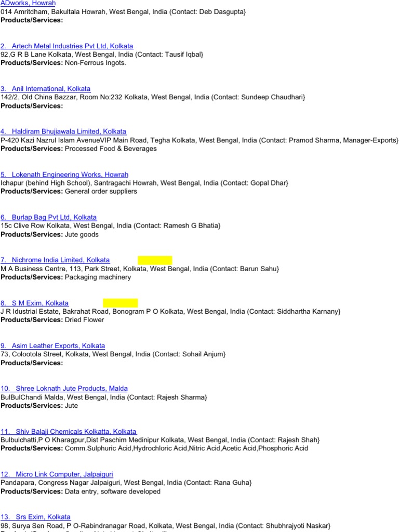Screen dimensions: 399x532
Task: Open the ADworks, Howrah company link
Action: coord(28,3)
